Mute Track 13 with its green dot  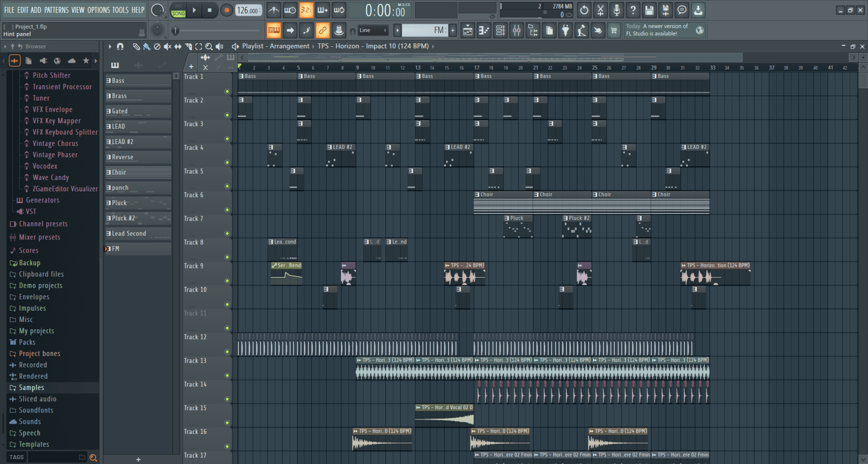click(x=227, y=375)
